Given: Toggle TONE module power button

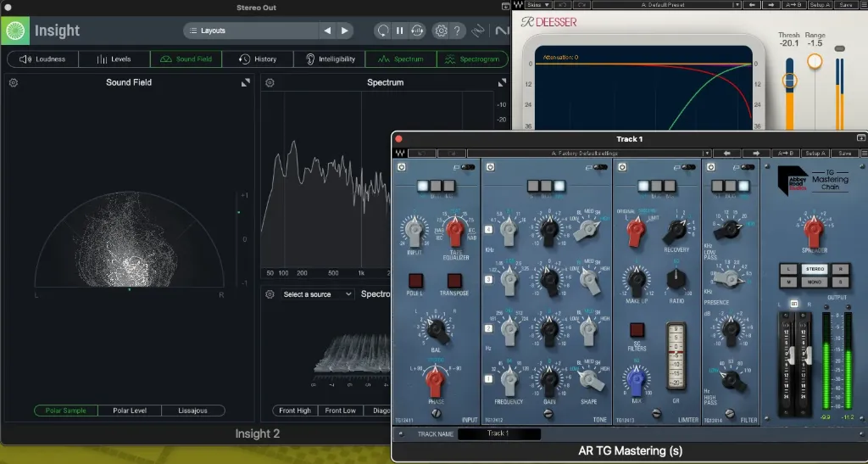Looking at the screenshot, I should click(x=491, y=167).
